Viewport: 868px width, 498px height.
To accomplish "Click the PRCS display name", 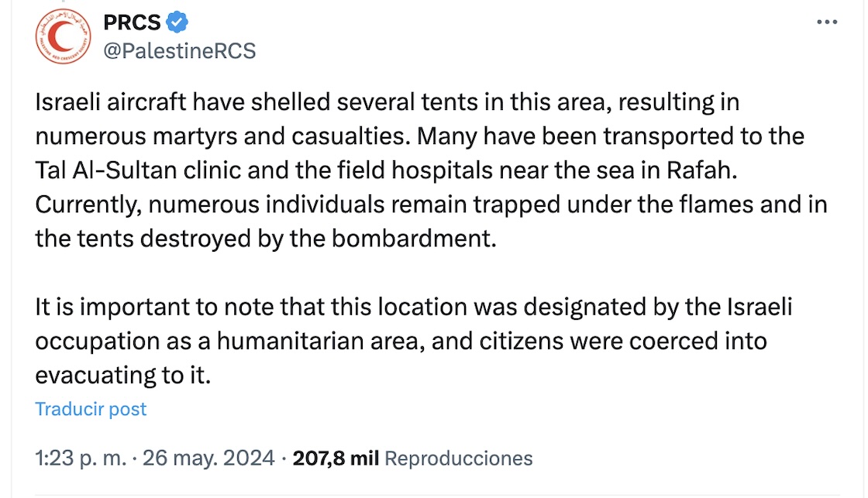I will click(x=132, y=23).
